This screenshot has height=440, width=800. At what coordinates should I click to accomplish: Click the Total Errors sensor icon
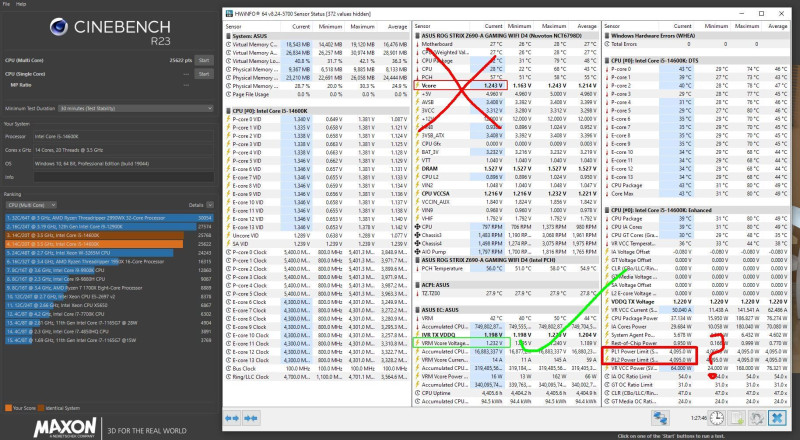click(607, 44)
